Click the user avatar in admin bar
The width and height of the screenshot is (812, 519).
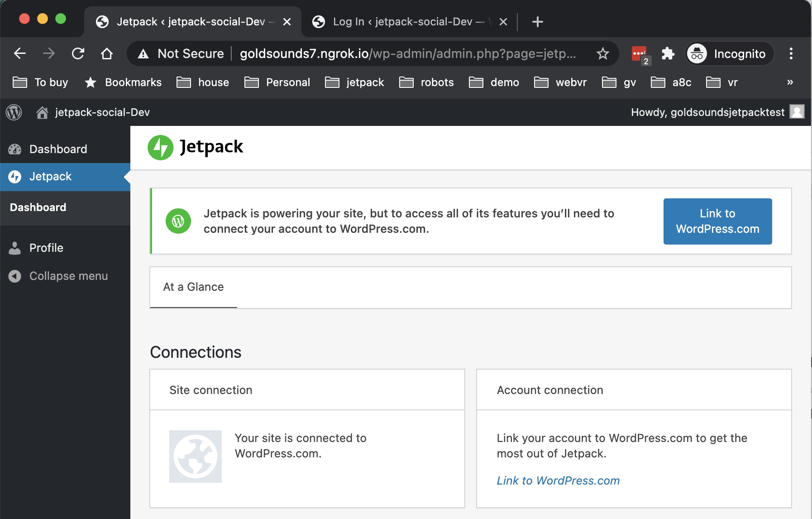[797, 111]
